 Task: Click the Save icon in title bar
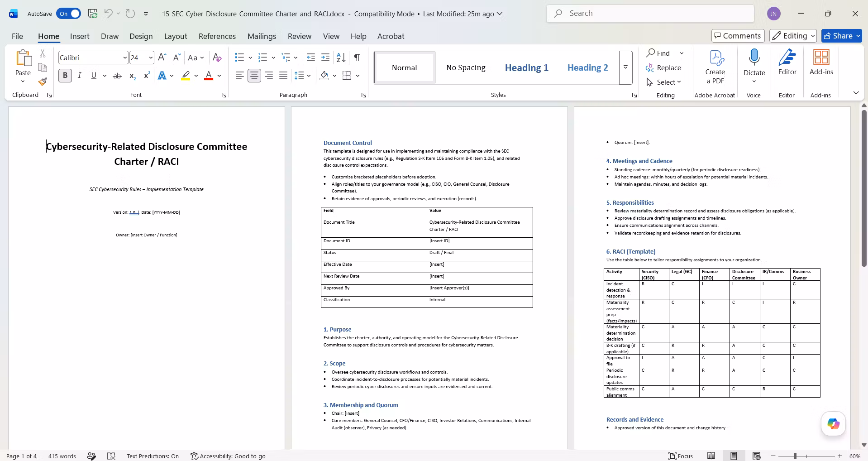coord(93,14)
